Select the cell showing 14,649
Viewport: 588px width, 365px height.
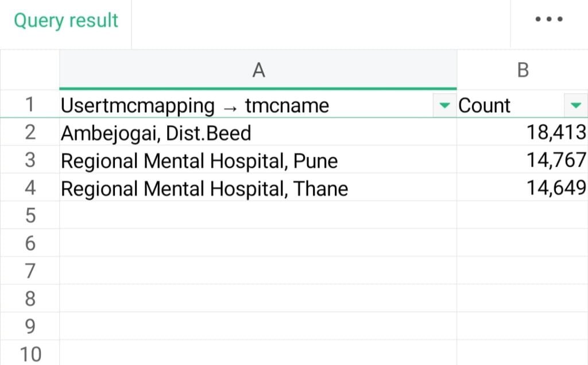coord(523,187)
